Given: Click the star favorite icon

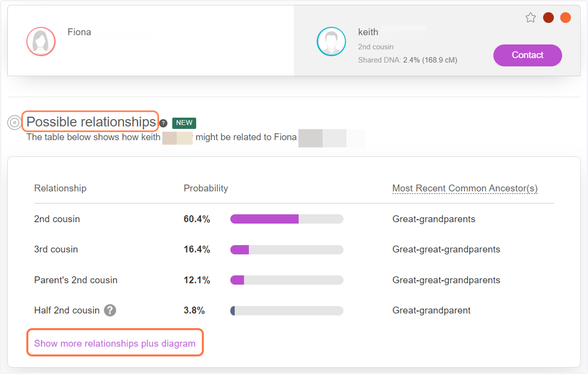Looking at the screenshot, I should coord(530,18).
